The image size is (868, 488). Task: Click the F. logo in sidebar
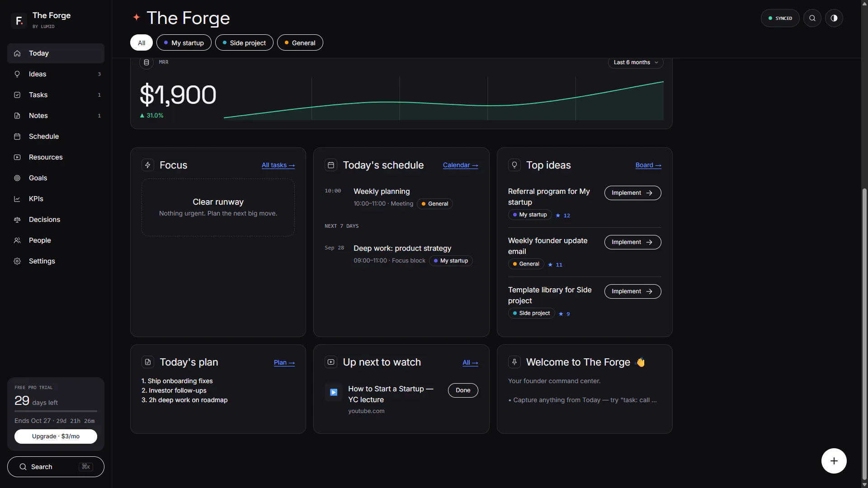click(x=19, y=20)
